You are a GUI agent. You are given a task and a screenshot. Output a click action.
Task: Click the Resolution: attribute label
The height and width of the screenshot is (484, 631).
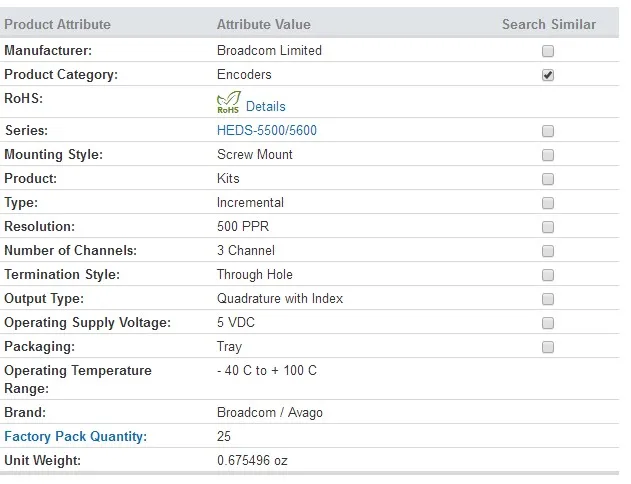pyautogui.click(x=39, y=227)
